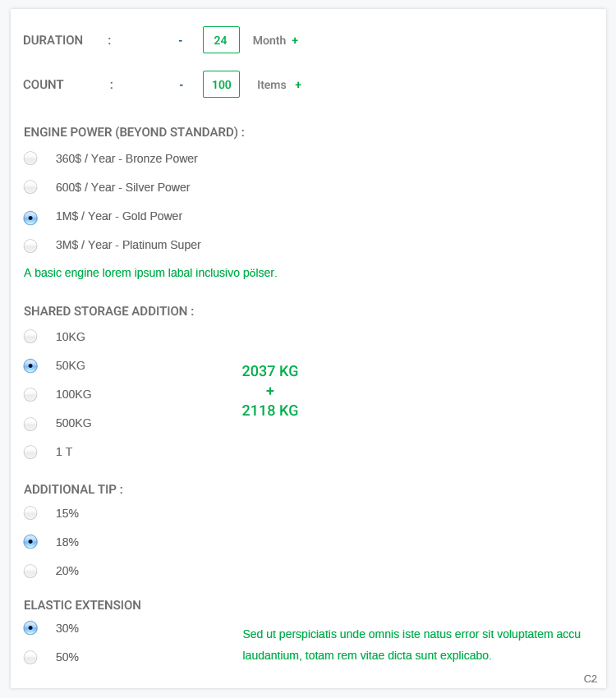Click the Count value field showing 100
Image resolution: width=616 pixels, height=698 pixels.
click(221, 84)
